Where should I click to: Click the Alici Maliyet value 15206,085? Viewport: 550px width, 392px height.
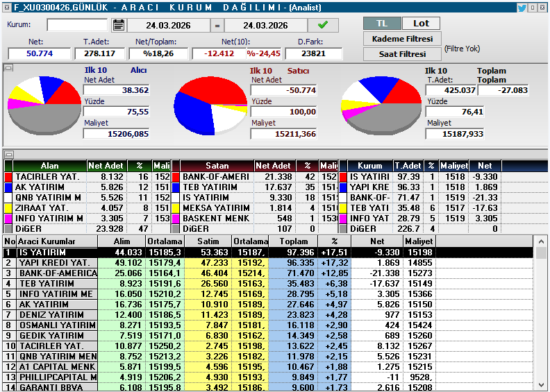point(117,134)
